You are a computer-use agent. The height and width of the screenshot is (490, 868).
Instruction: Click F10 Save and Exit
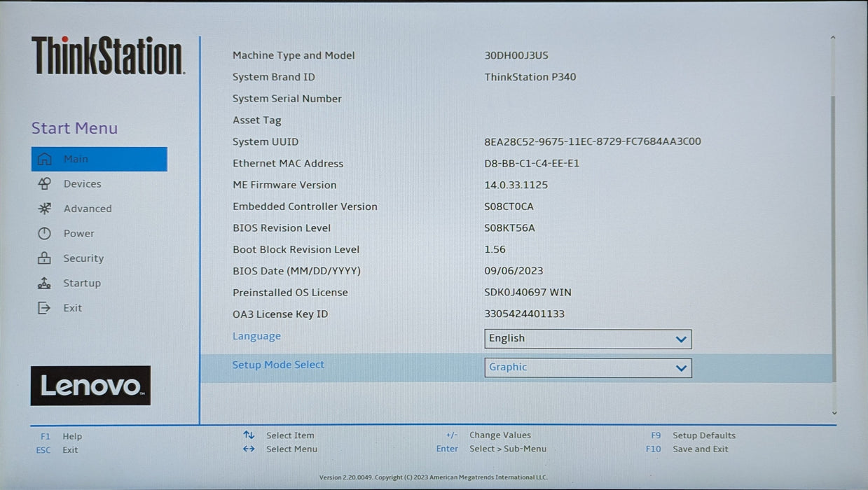[687, 449]
